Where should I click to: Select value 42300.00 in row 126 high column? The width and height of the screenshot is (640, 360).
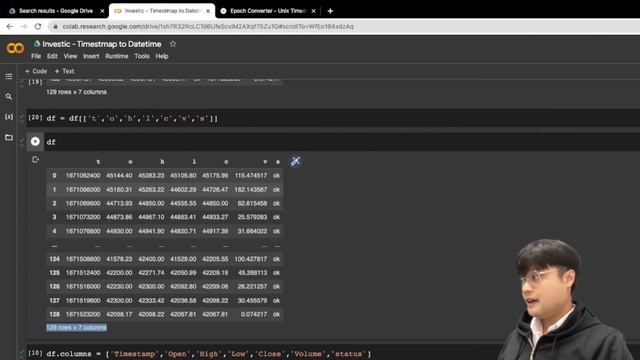(151, 287)
